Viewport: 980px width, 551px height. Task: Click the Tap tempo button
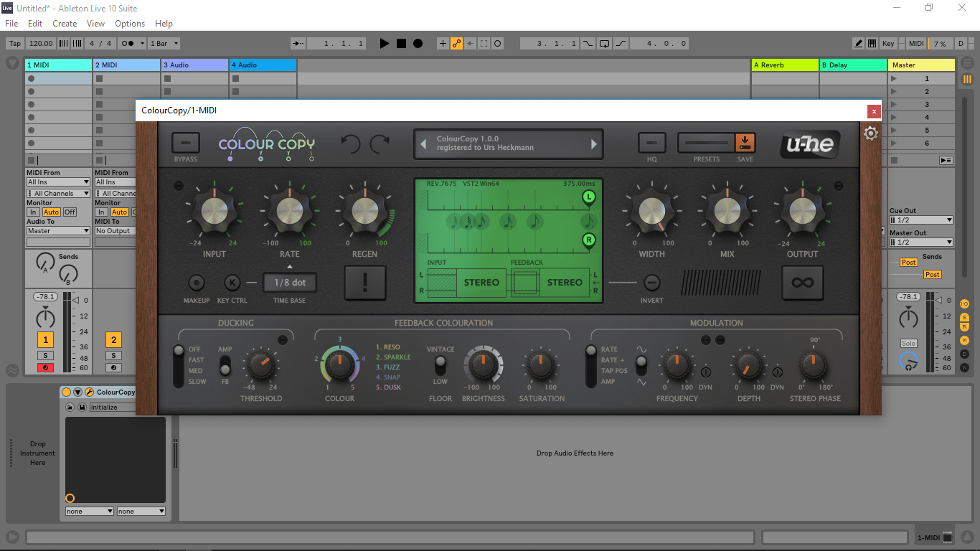coord(15,44)
